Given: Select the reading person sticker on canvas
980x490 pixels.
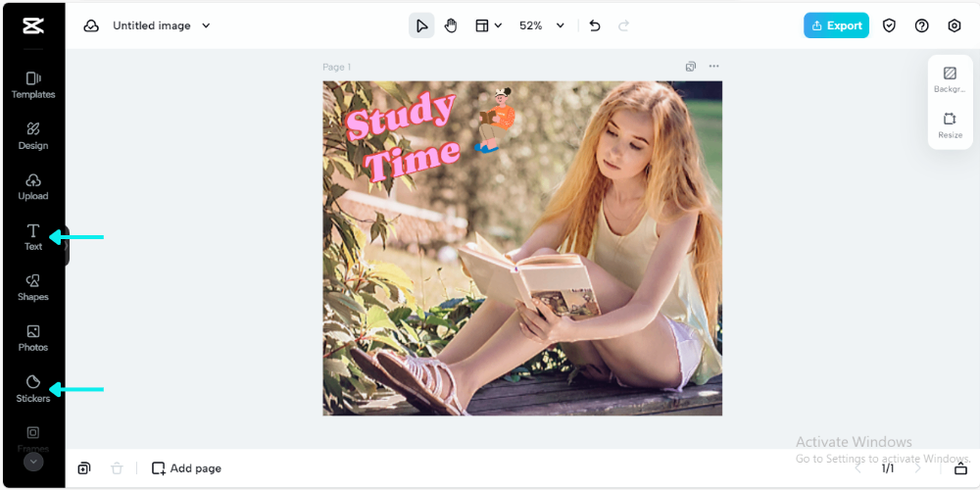Looking at the screenshot, I should [495, 120].
